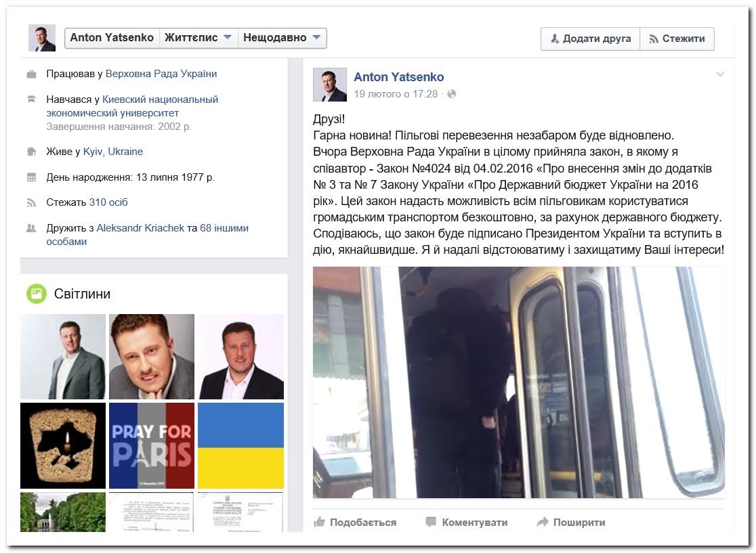Screen dimensions: 756x553
Task: Select Anton Yatsenko name tab in header
Action: [x=112, y=38]
